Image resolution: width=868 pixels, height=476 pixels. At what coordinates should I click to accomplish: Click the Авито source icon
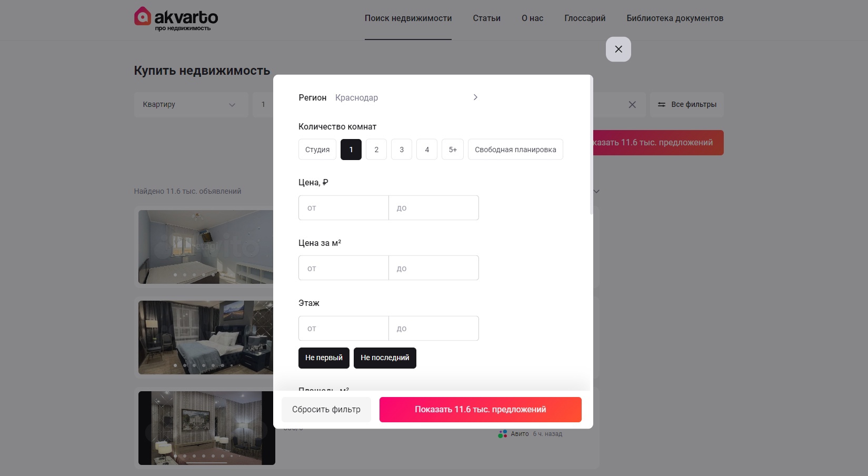(x=503, y=434)
